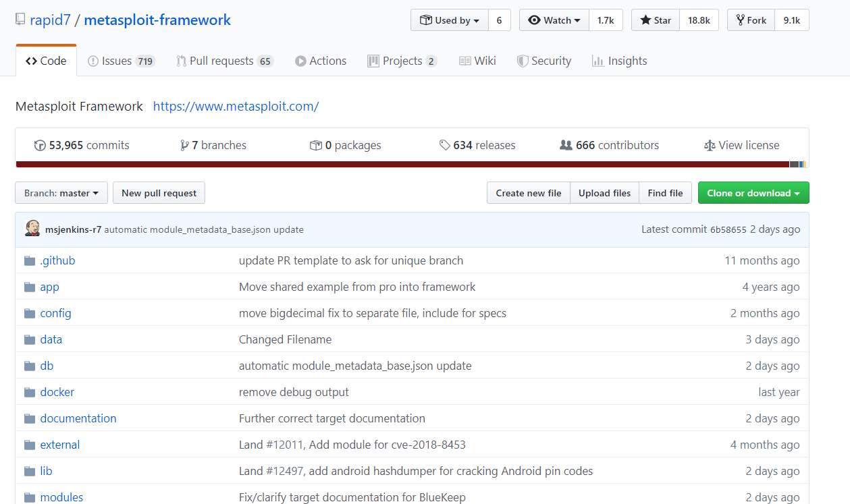Screen dimensions: 850x504
Task: Click the Find file button
Action: [x=665, y=193]
